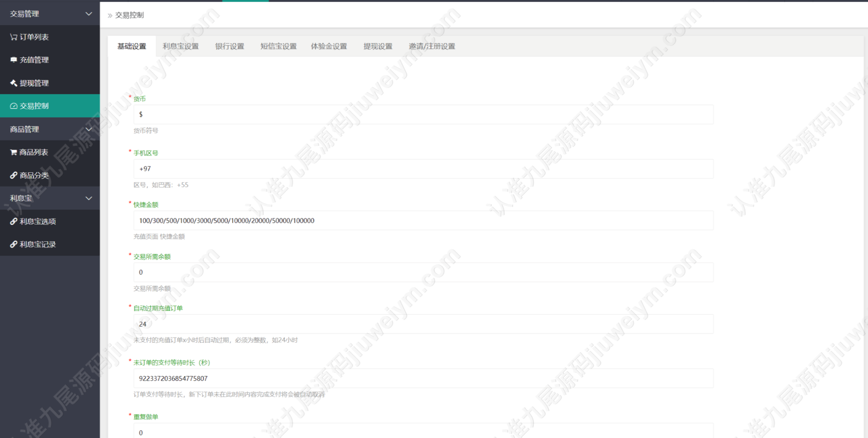Screen dimensions: 868x438
Task: Switch to the 短信宝设置 tab
Action: click(x=278, y=46)
